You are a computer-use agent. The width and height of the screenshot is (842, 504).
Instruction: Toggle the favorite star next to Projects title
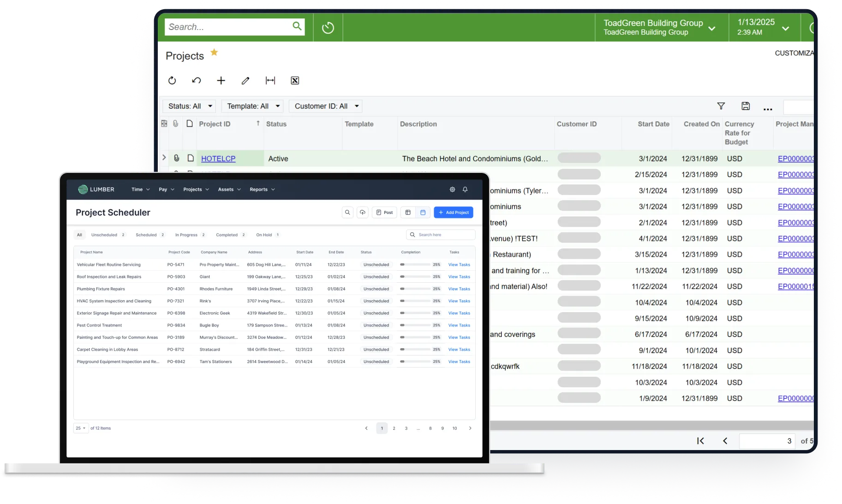pyautogui.click(x=214, y=52)
